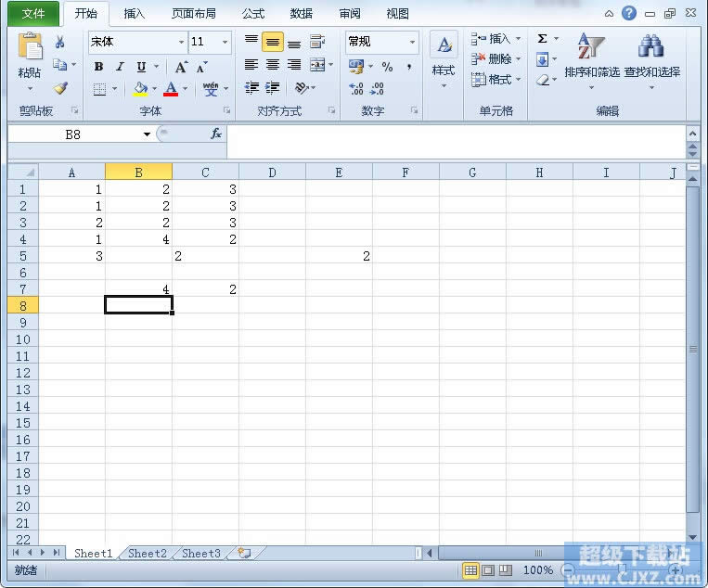Select column D header
708x588 pixels.
(x=272, y=173)
